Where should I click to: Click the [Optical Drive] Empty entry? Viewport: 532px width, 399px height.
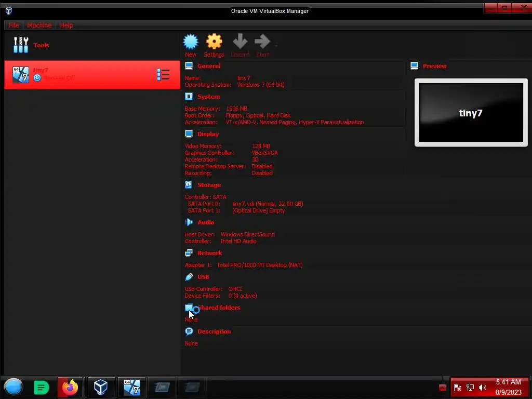tap(259, 210)
